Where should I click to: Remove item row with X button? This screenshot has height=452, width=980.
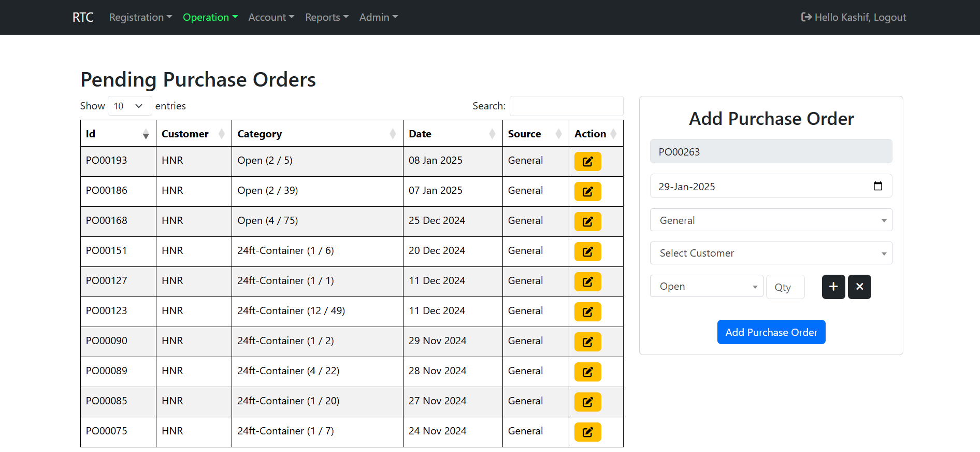[859, 287]
